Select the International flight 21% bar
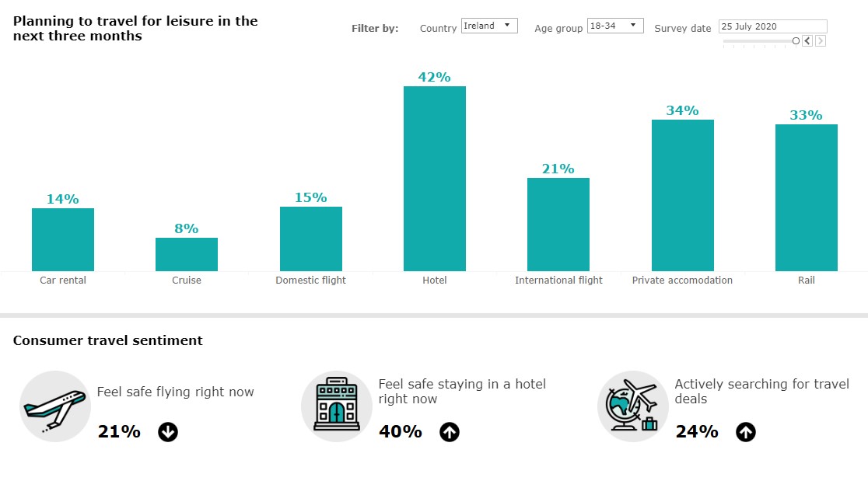This screenshot has width=868, height=481. click(558, 225)
